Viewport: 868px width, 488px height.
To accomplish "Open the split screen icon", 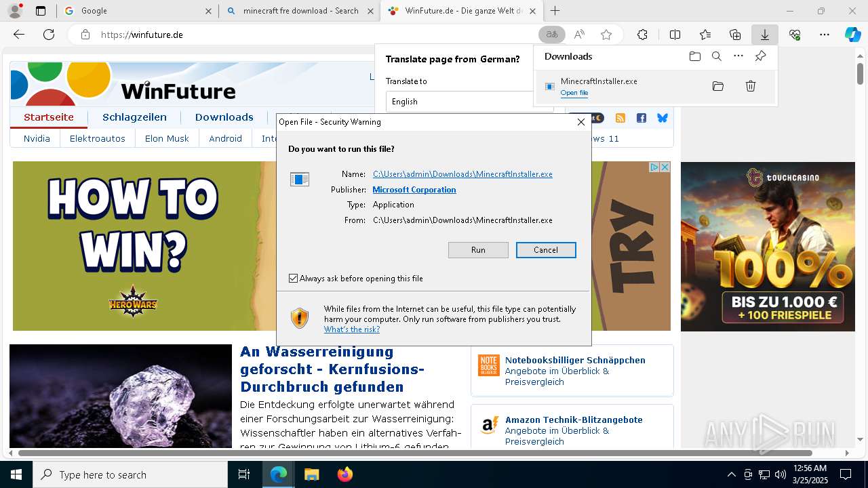I will (x=675, y=35).
